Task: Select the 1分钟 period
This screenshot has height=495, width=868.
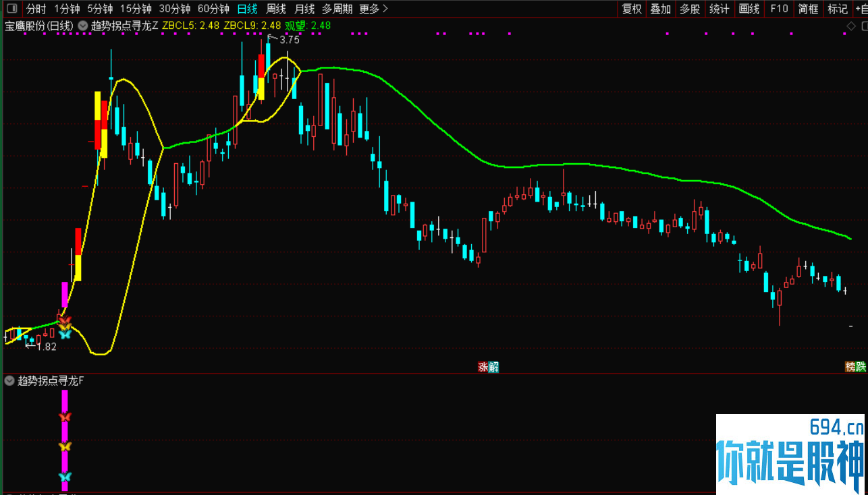Action: point(67,9)
